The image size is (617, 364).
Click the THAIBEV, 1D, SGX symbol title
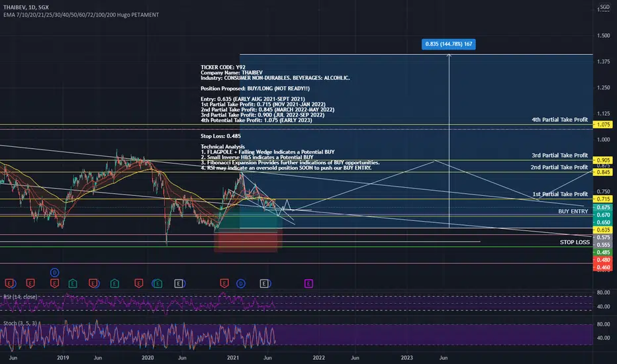tap(26, 7)
